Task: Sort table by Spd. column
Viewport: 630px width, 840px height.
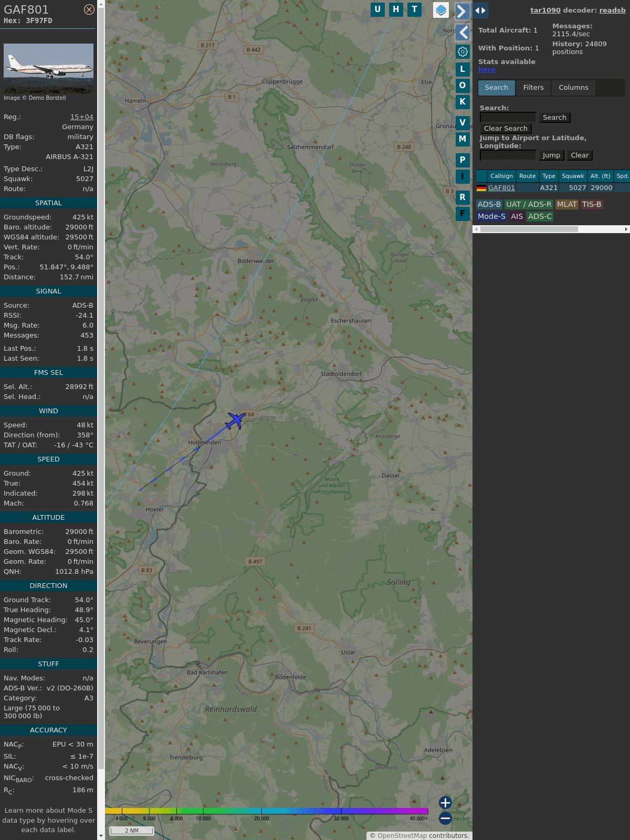Action: (x=622, y=176)
